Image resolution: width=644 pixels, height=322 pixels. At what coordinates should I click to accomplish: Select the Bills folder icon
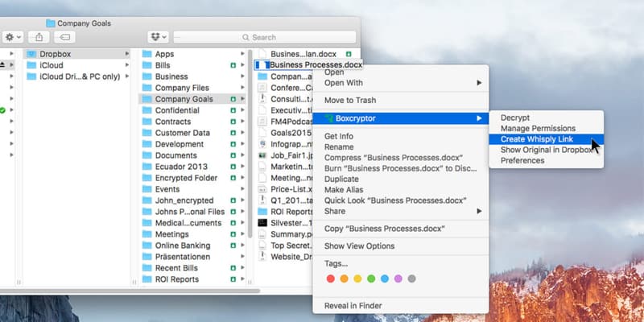click(x=147, y=65)
